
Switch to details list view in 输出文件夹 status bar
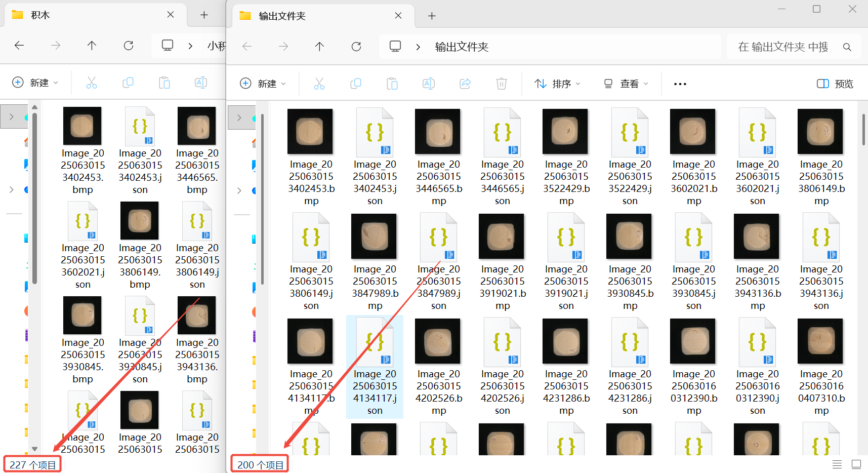click(837, 464)
